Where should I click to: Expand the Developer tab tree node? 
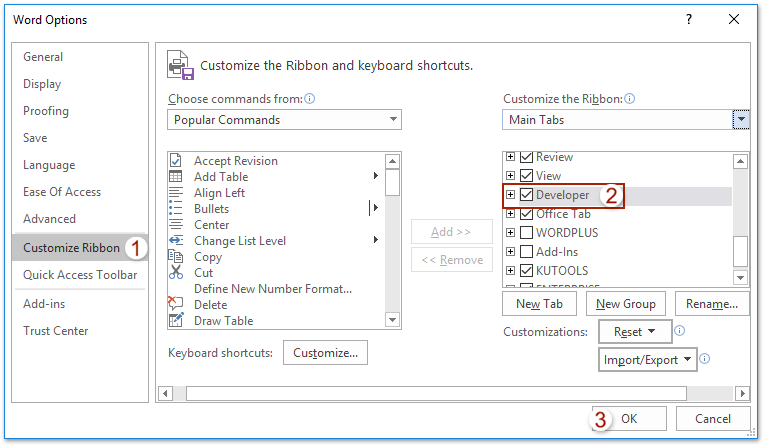[x=510, y=194]
